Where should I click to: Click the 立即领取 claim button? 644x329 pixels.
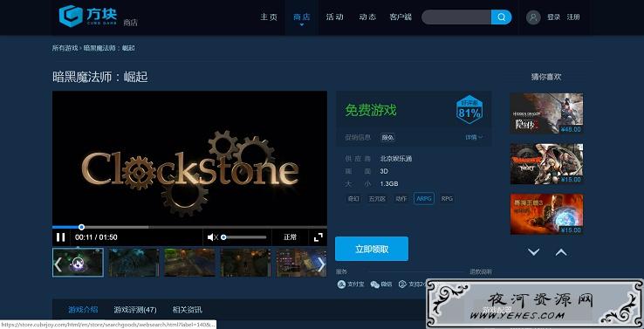pos(372,249)
